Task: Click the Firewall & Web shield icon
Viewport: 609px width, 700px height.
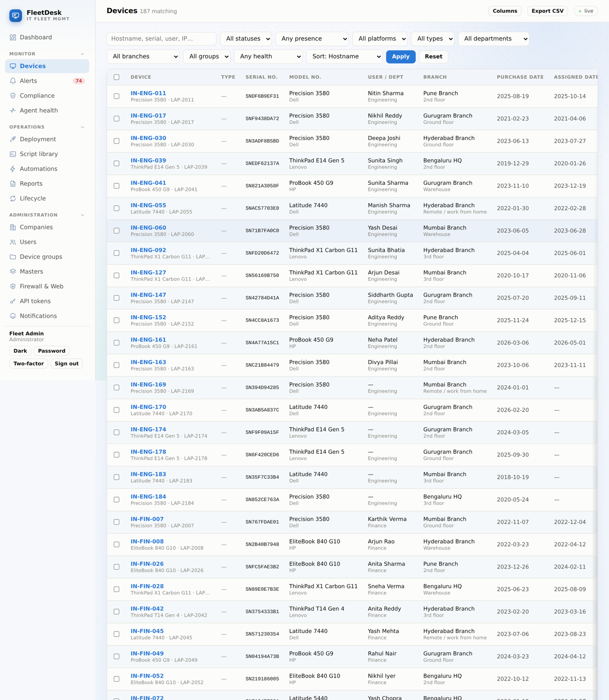Action: coord(13,286)
